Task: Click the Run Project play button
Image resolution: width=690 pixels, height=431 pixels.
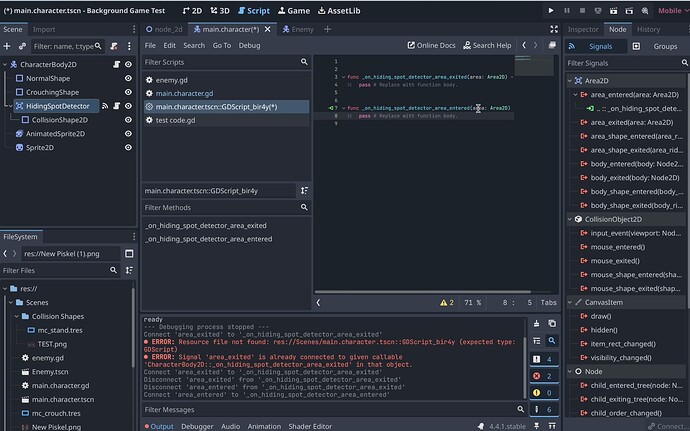Action: click(x=552, y=10)
